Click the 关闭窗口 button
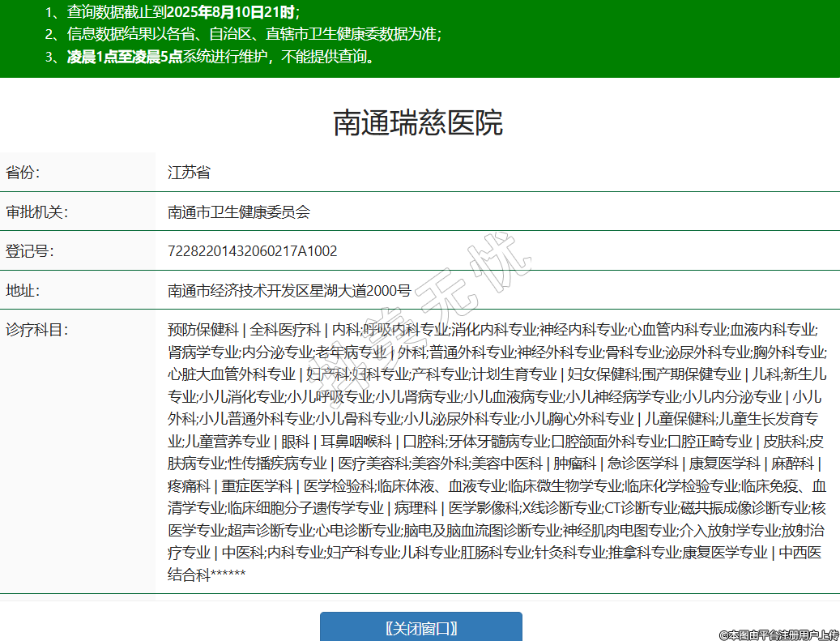This screenshot has width=840, height=641. [420, 627]
